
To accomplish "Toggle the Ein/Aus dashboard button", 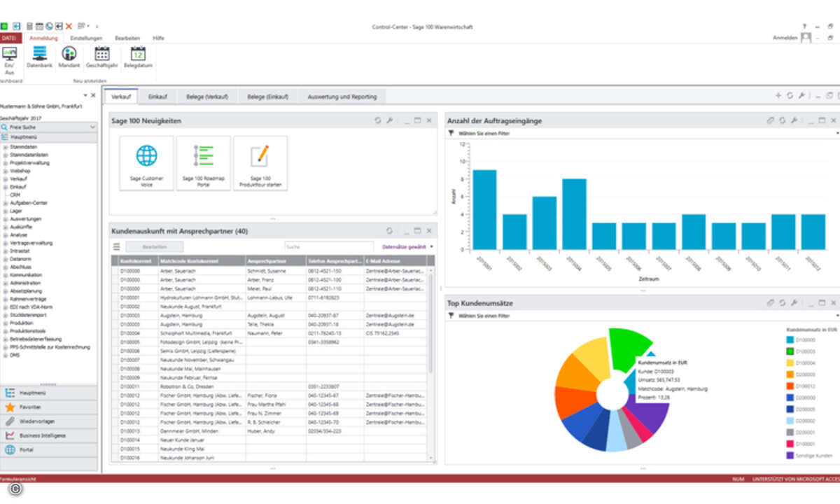I will coord(10,56).
